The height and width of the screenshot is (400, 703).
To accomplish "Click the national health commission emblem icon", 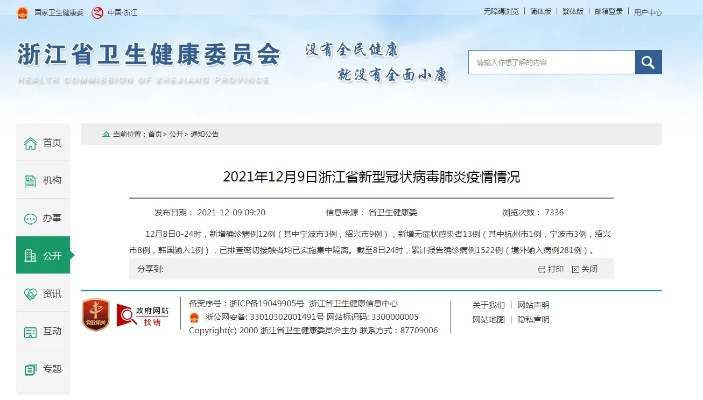I will coord(22,13).
